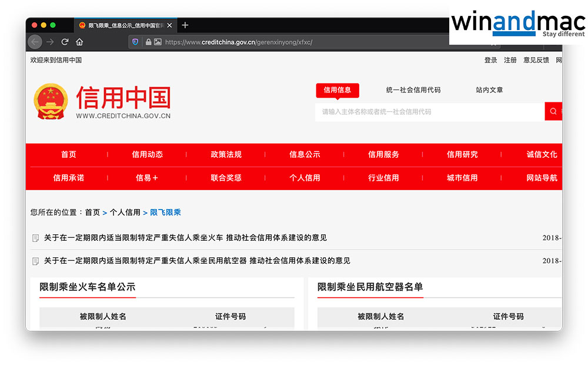Select the 信用信息 search tab
Image resolution: width=588 pixels, height=365 pixels.
(338, 90)
